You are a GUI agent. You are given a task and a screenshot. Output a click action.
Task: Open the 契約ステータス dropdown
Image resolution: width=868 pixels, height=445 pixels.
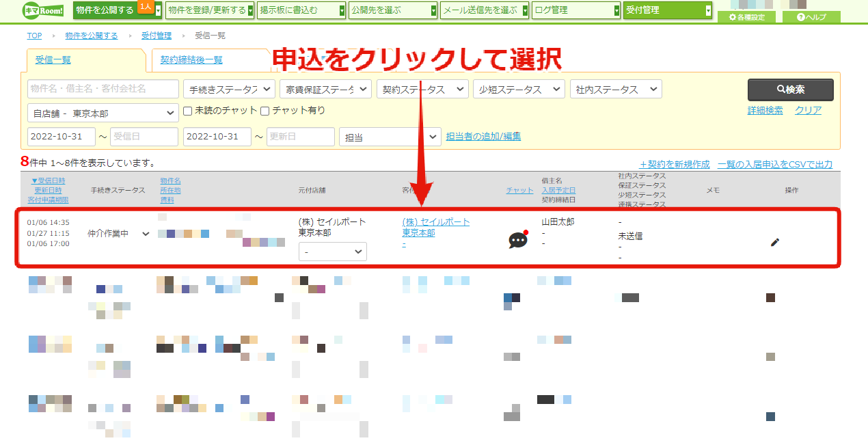click(x=422, y=89)
